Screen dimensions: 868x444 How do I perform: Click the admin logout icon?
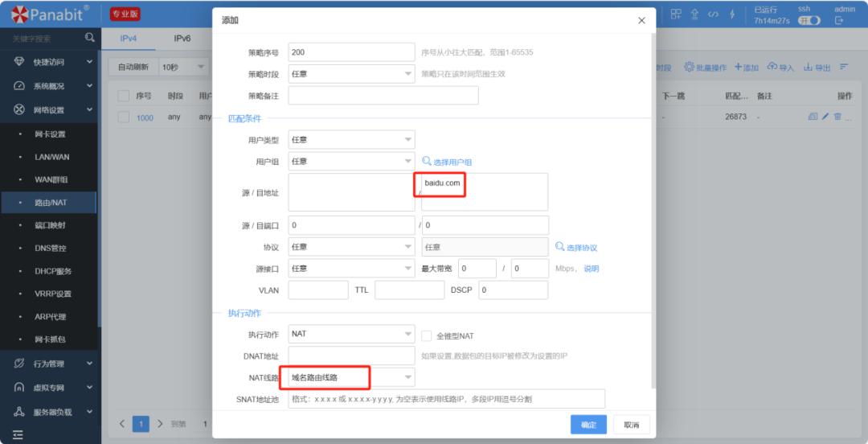click(839, 20)
